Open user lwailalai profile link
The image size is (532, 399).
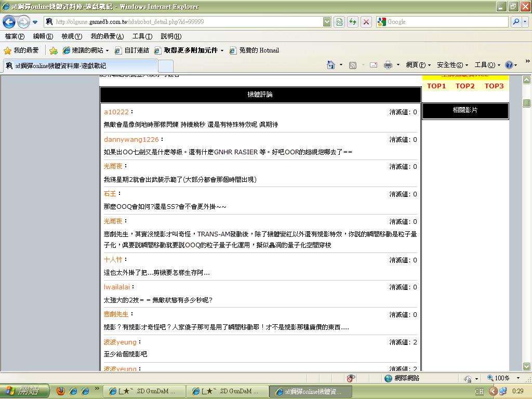click(x=117, y=287)
